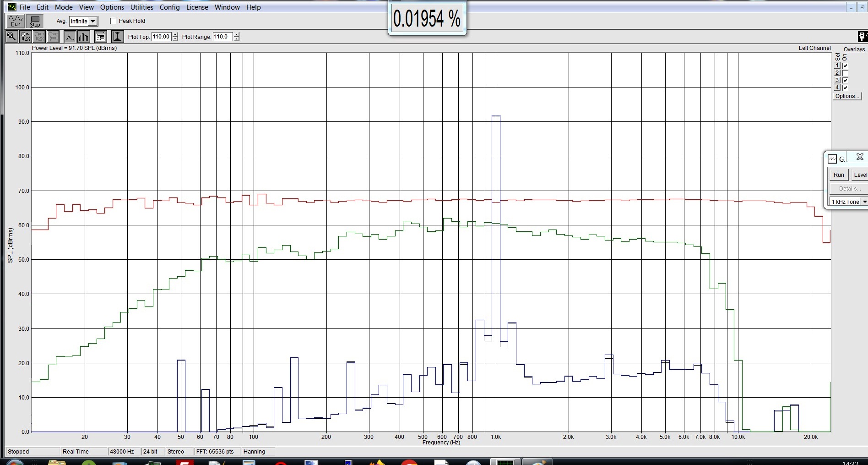The image size is (868, 465).
Task: Disable overlay 3 On checkbox
Action: pyautogui.click(x=845, y=80)
